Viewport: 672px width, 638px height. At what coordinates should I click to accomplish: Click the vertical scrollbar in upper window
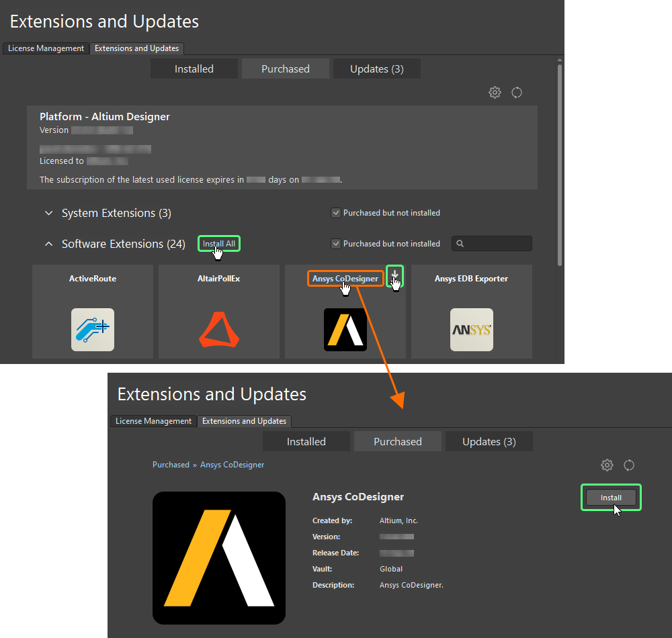[x=560, y=165]
